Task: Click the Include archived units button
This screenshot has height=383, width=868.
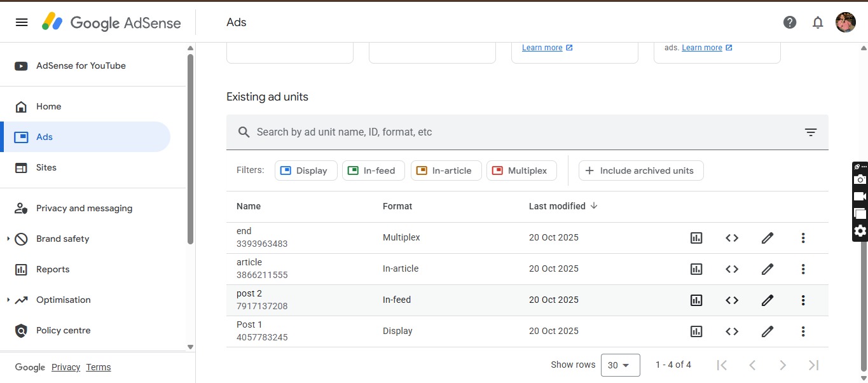Action: [x=640, y=171]
